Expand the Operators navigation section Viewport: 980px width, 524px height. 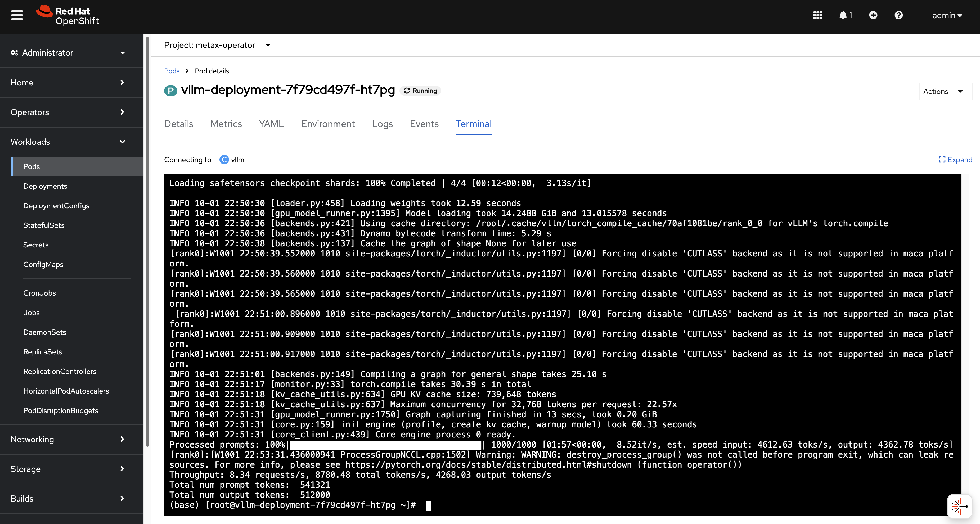tap(69, 112)
